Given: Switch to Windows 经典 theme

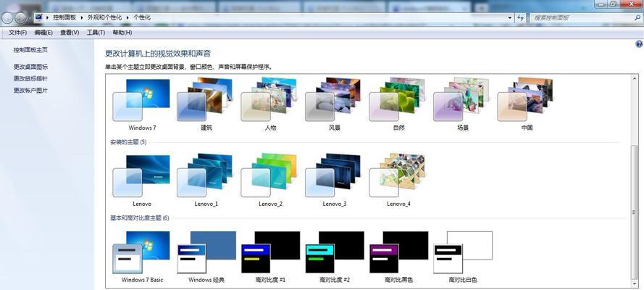Looking at the screenshot, I should [206, 257].
